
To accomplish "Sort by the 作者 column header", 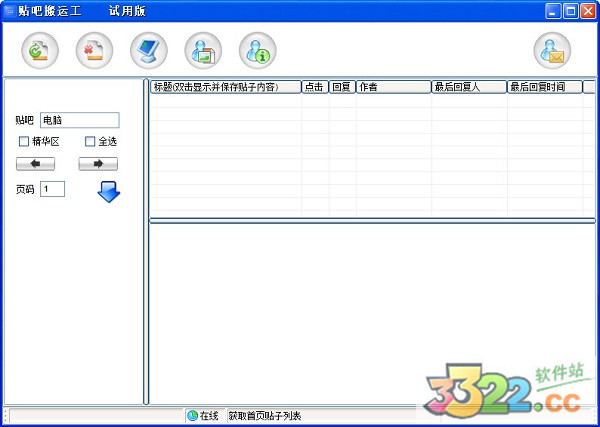I will pos(393,87).
